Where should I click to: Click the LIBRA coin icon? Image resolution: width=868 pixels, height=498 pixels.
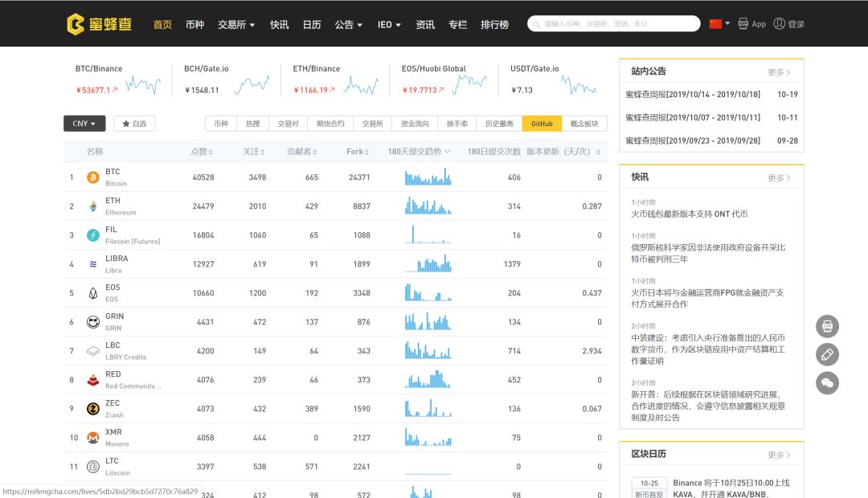[93, 264]
